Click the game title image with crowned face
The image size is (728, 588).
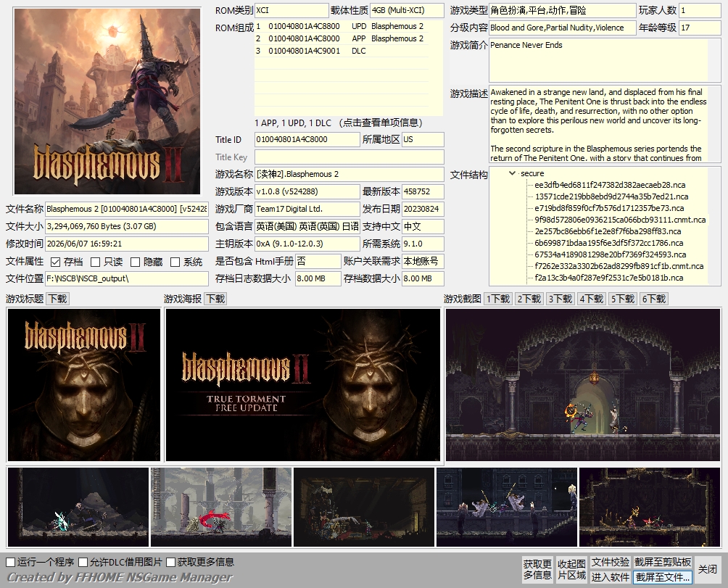point(84,385)
